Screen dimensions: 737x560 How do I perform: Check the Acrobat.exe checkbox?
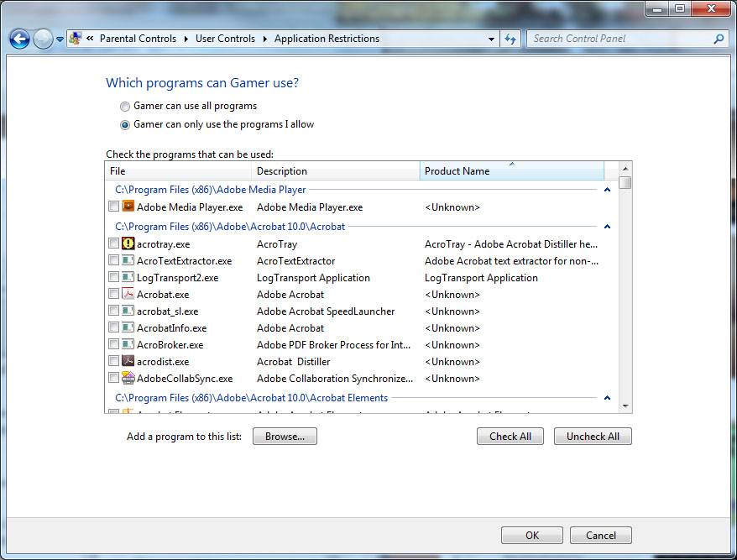(x=113, y=294)
